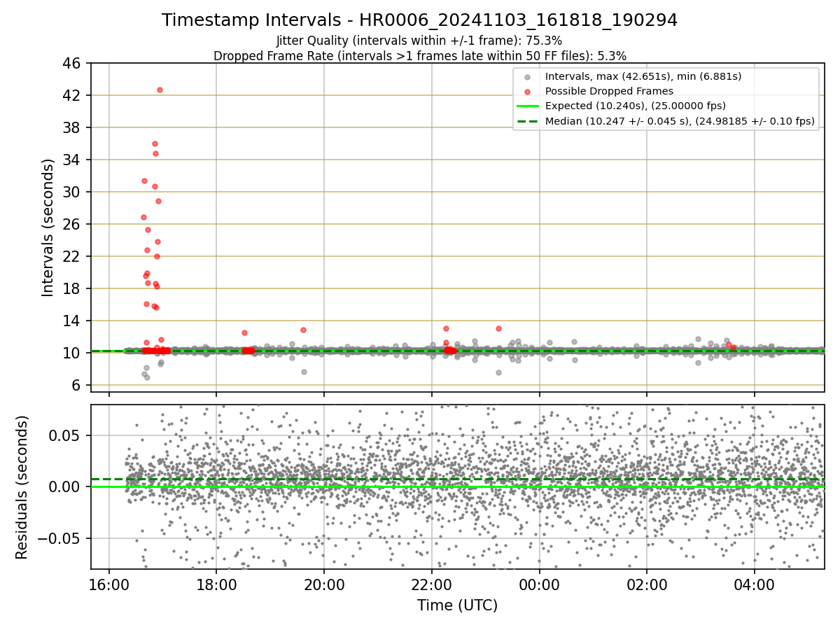Click the 'Time (UTC)' x-axis label
The image size is (840, 630).
tap(457, 605)
